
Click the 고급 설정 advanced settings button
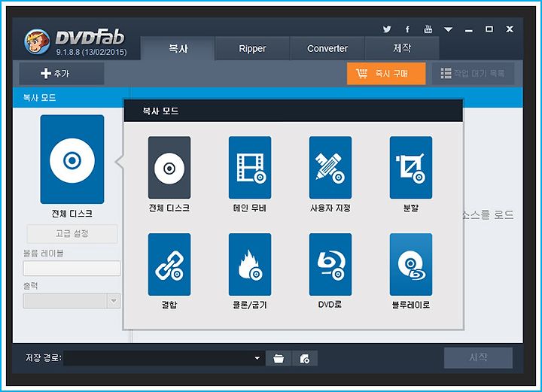pyautogui.click(x=72, y=234)
